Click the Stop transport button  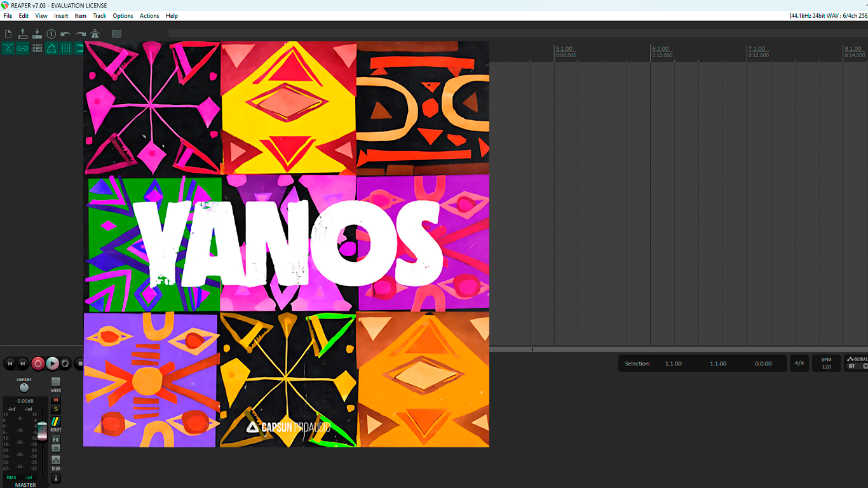79,363
